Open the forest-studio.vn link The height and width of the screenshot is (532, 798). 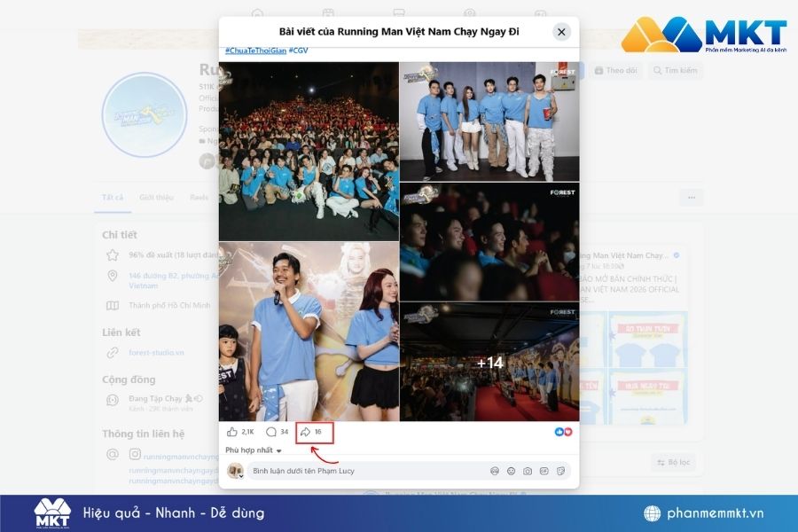(156, 352)
